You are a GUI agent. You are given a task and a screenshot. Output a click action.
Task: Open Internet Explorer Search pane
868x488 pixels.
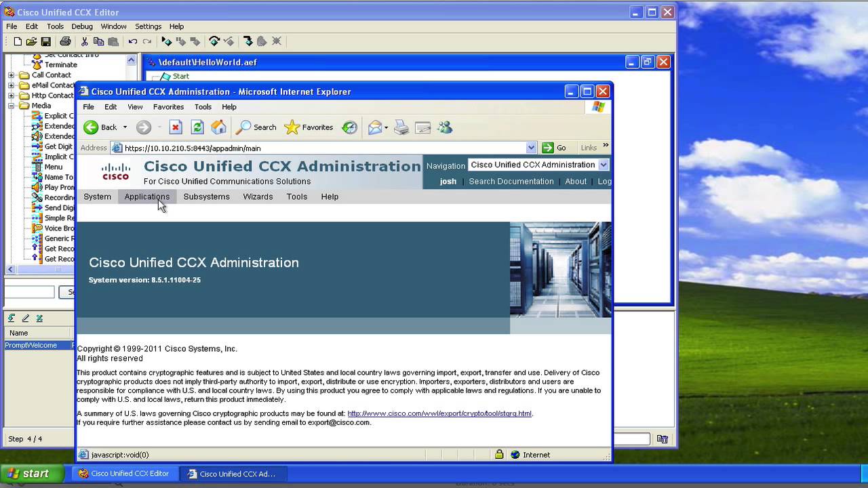[256, 127]
